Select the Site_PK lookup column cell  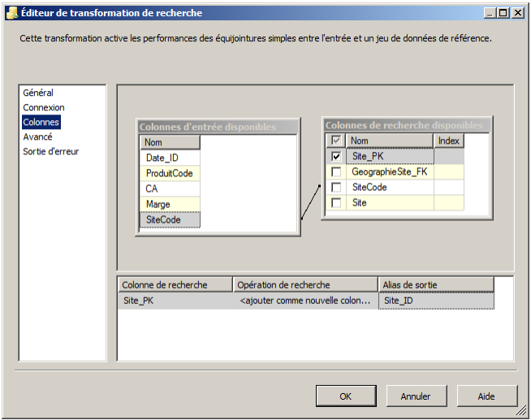[x=175, y=301]
